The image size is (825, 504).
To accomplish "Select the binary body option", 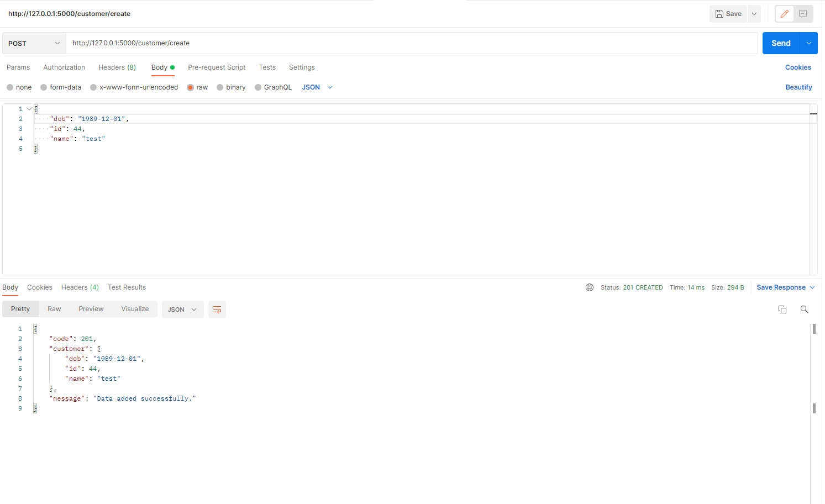I will (x=231, y=87).
